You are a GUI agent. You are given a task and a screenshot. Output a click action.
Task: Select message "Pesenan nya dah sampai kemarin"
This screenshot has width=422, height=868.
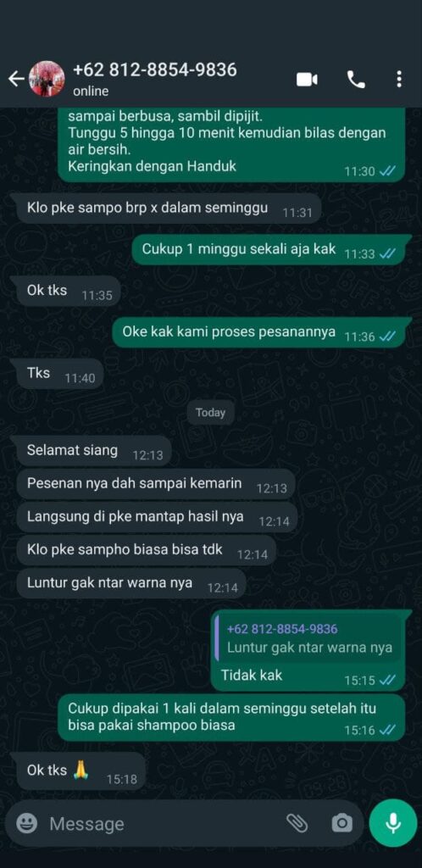click(156, 485)
